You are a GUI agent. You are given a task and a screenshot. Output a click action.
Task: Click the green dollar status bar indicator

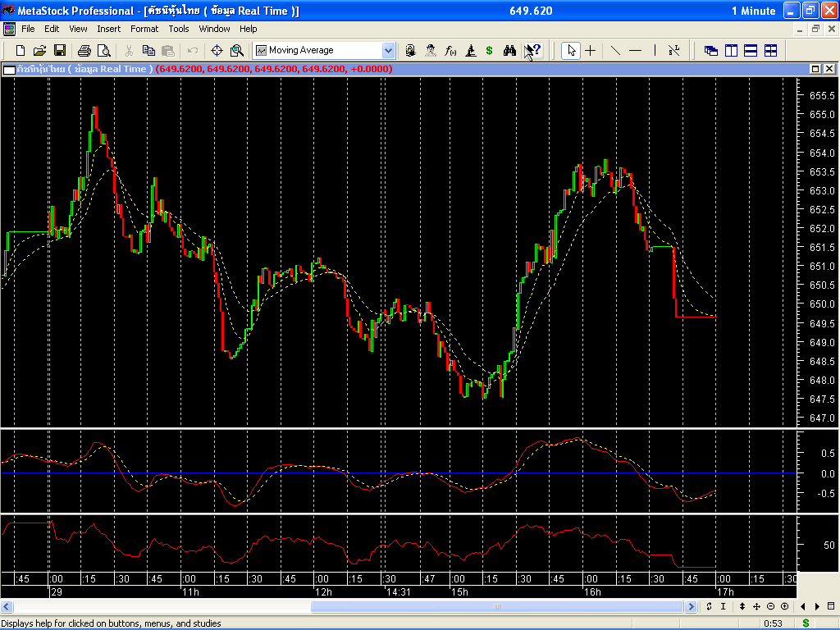(806, 623)
